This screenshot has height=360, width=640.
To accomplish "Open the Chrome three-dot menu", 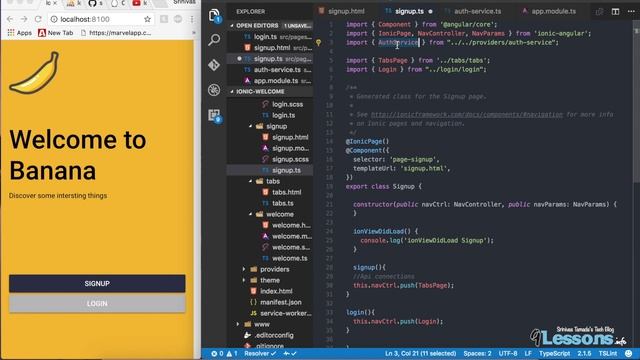I will pos(192,19).
